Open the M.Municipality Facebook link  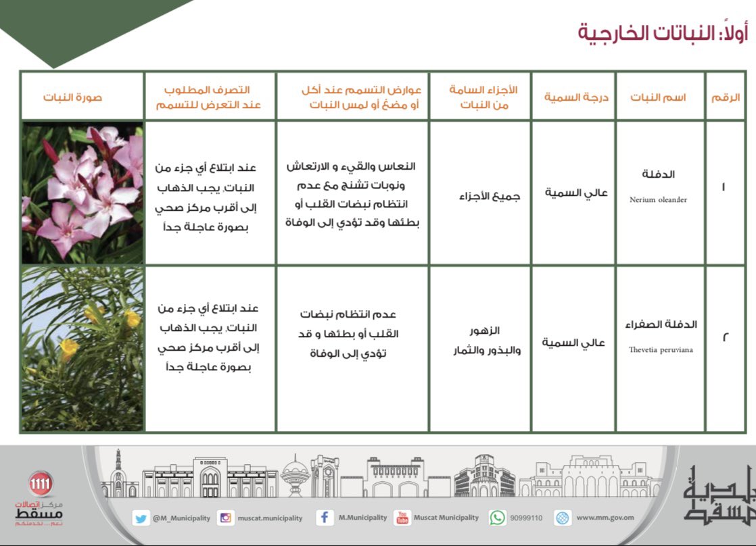click(362, 518)
